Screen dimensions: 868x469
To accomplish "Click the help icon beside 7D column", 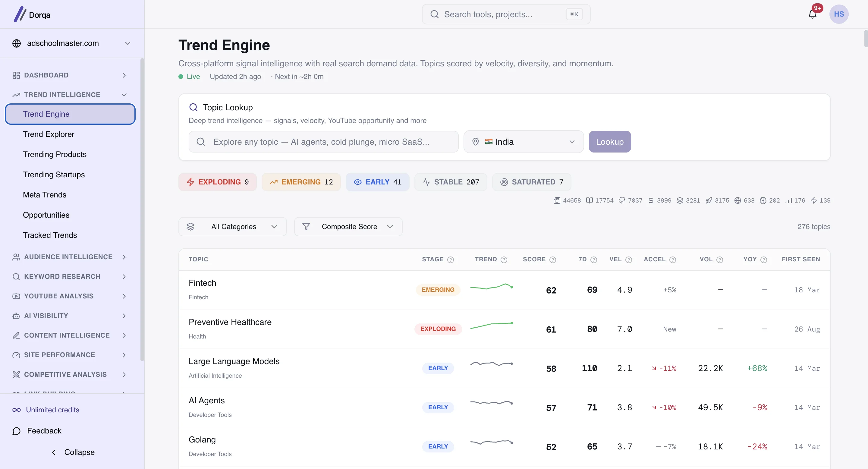I will click(594, 260).
